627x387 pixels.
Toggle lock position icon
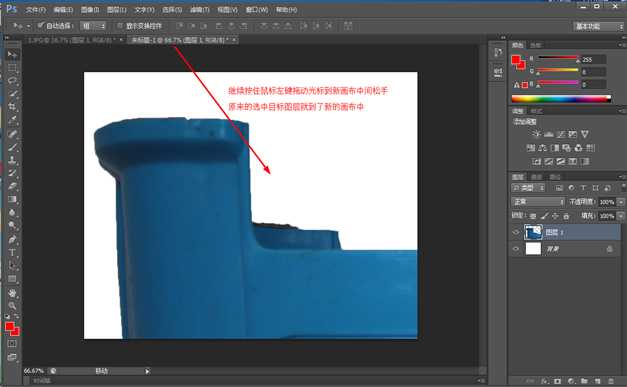pos(555,216)
